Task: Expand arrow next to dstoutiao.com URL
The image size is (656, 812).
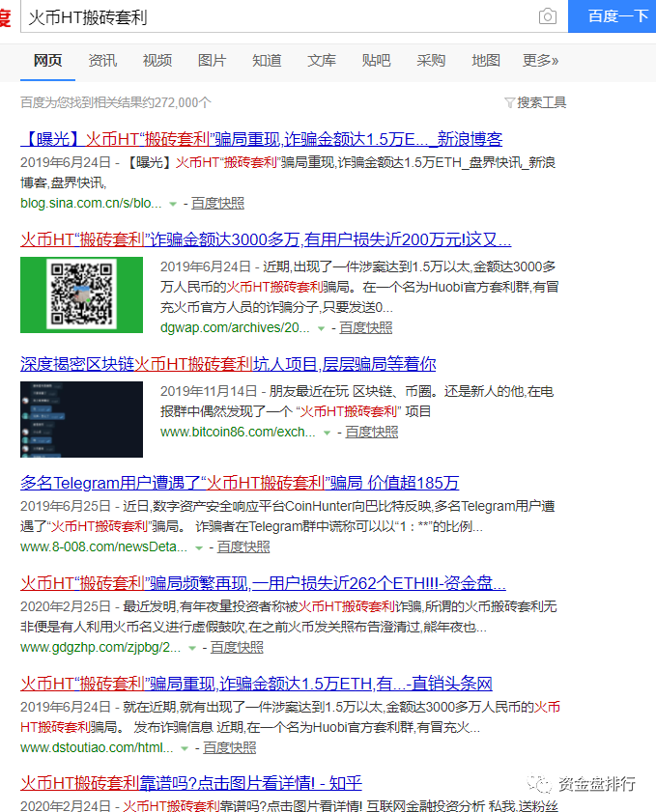Action: point(185,749)
